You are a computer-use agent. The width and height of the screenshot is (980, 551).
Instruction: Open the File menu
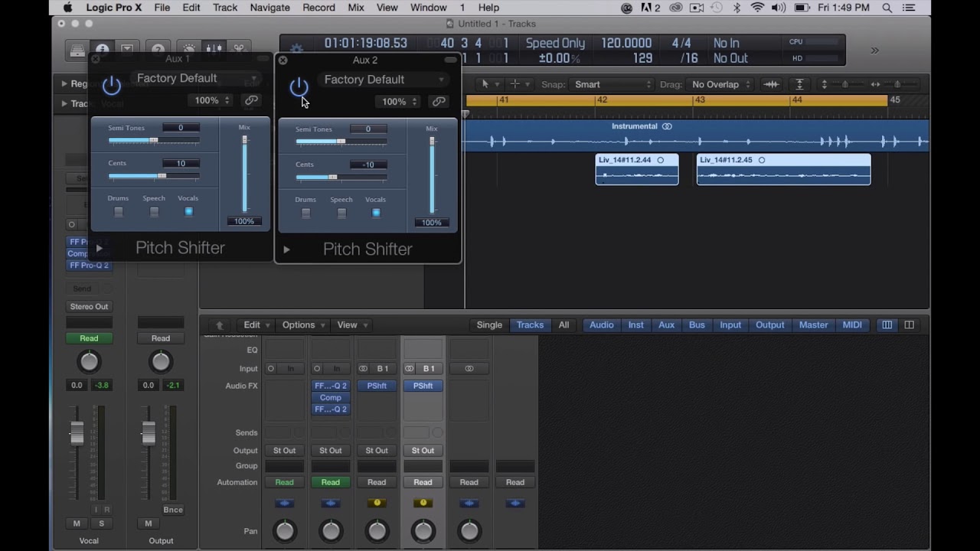coord(162,8)
